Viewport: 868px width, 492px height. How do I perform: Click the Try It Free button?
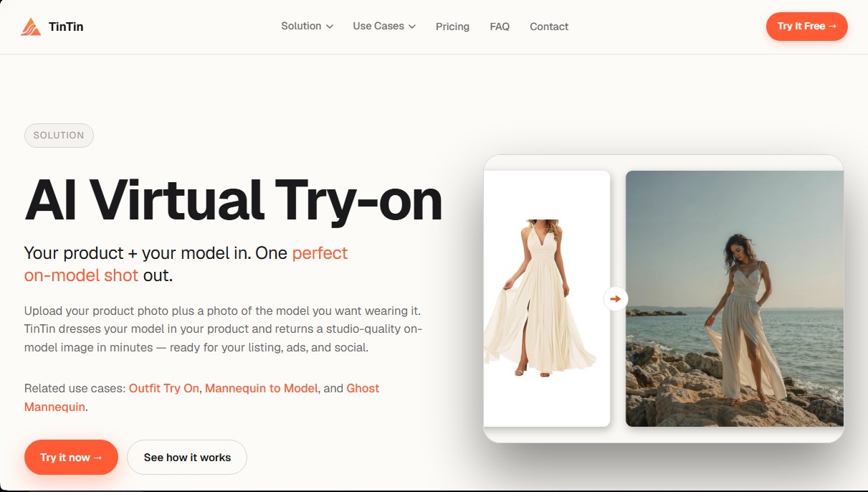[807, 26]
